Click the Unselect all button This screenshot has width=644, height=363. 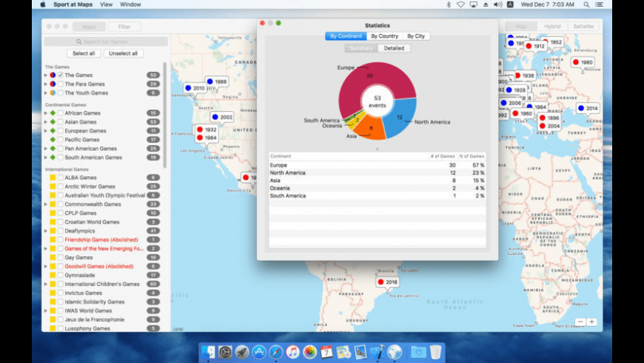click(x=123, y=53)
